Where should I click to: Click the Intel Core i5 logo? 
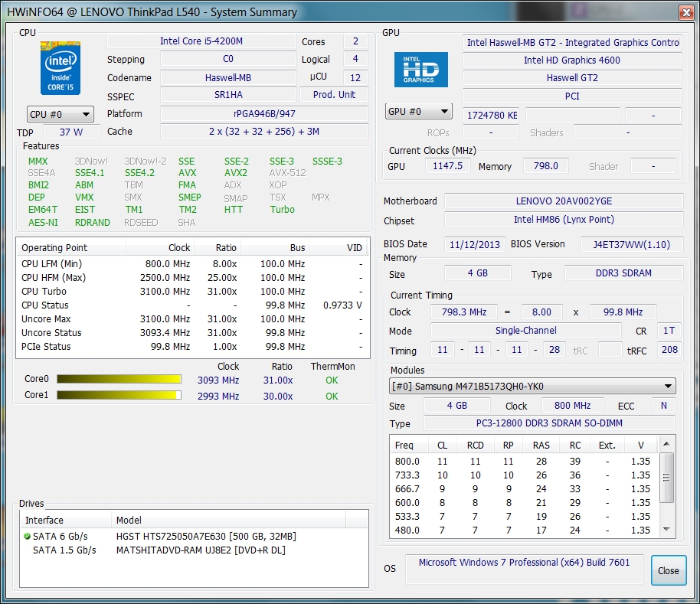click(x=60, y=69)
